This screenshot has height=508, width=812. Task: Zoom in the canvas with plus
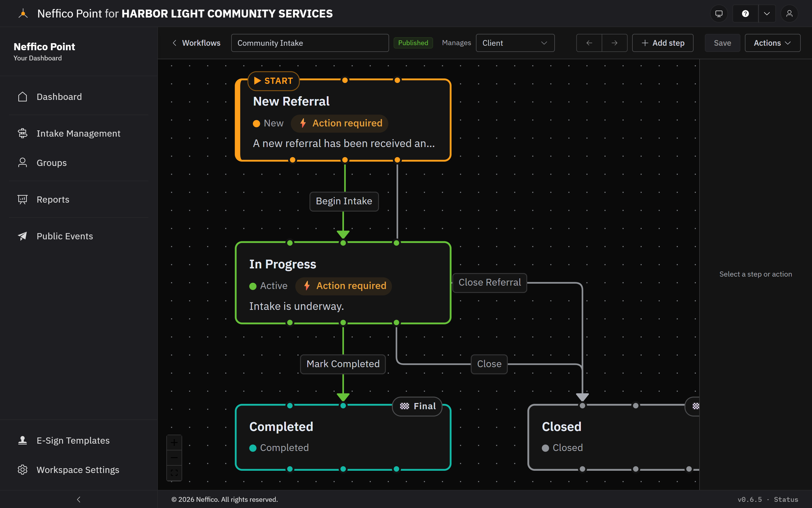pos(174,443)
